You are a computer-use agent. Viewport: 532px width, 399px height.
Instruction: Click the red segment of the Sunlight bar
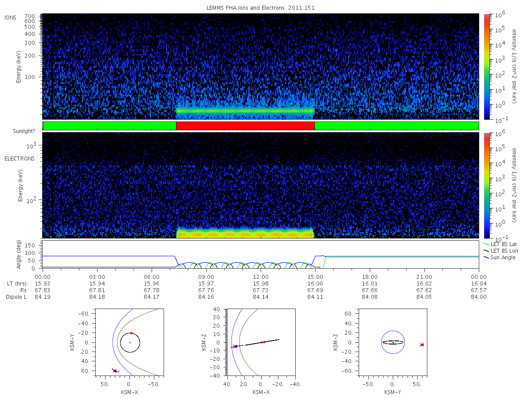click(245, 126)
